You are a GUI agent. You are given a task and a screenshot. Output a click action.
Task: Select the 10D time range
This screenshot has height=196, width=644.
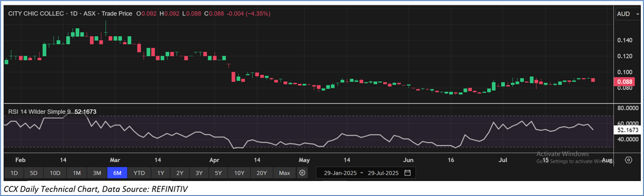55,173
